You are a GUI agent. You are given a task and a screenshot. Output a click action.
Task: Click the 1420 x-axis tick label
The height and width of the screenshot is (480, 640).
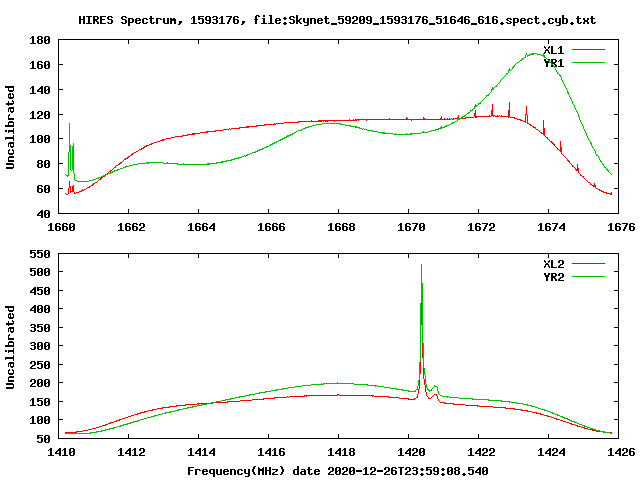click(x=411, y=452)
